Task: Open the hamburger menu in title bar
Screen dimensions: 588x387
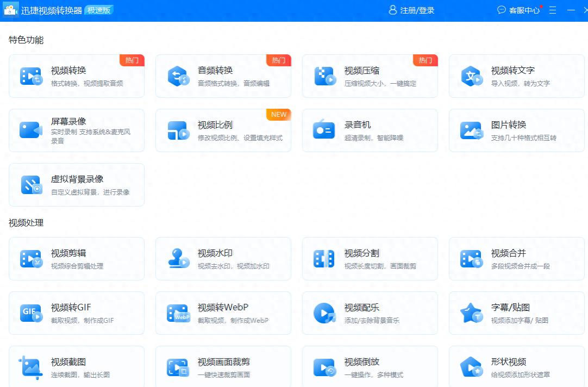Action: pos(553,10)
